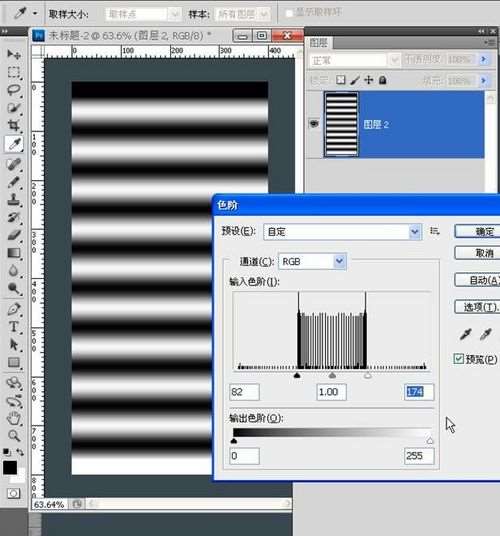Select the Crop tool
This screenshot has width=500, height=536.
click(x=14, y=125)
